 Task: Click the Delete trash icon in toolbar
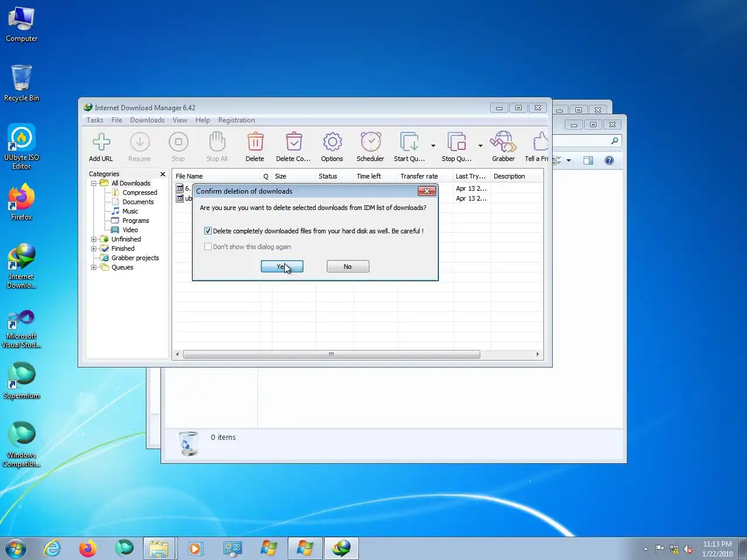255,142
